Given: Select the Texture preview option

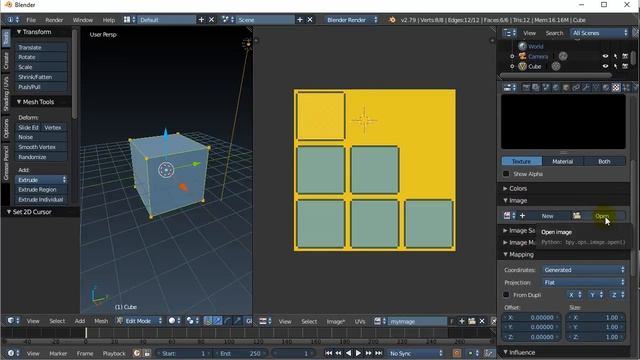Looking at the screenshot, I should pos(522,161).
